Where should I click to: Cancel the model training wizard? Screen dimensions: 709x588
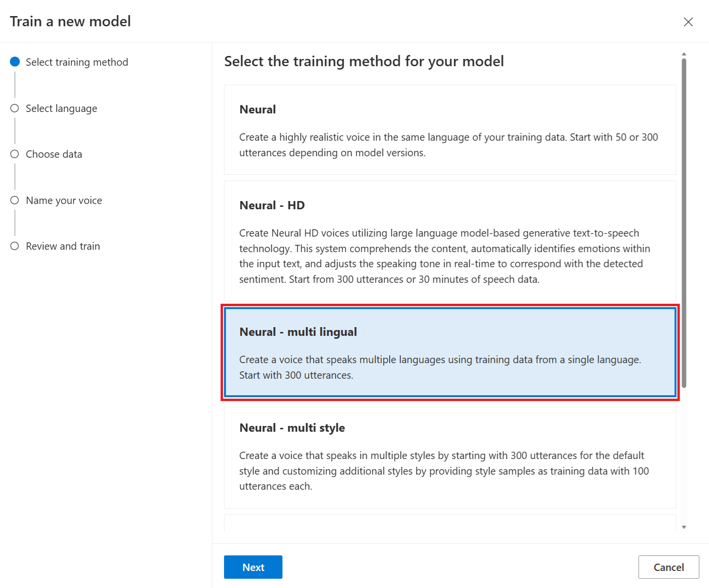tap(669, 567)
